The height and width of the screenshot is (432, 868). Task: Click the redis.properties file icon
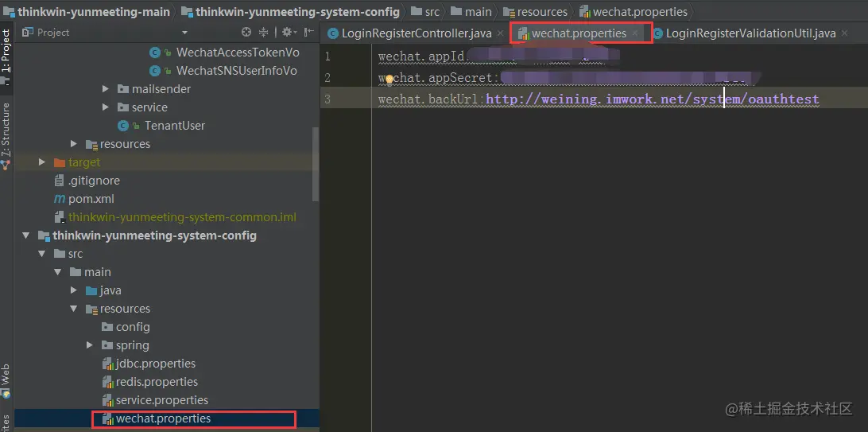[x=108, y=382]
